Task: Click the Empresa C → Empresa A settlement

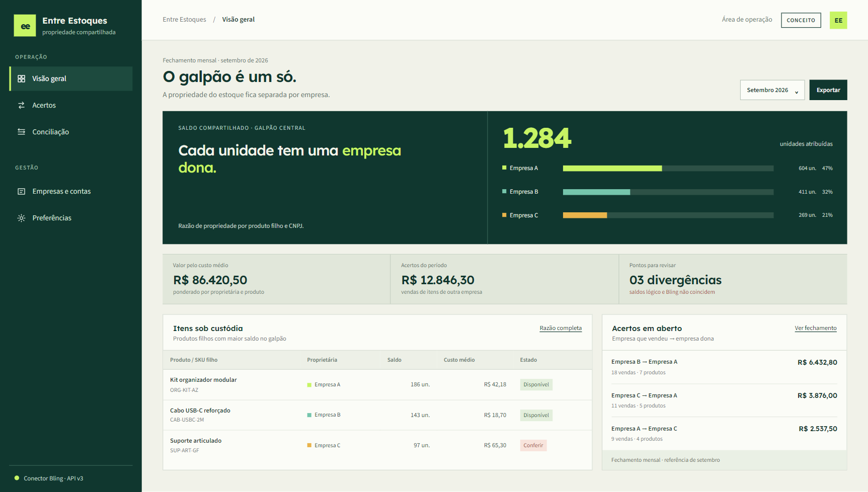Action: tap(725, 400)
